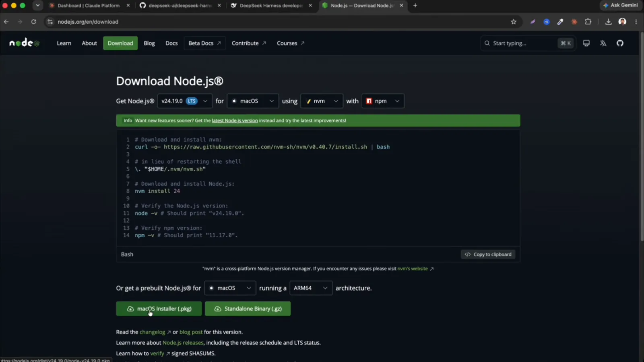
Task: Open Courses external link
Action: point(291,43)
